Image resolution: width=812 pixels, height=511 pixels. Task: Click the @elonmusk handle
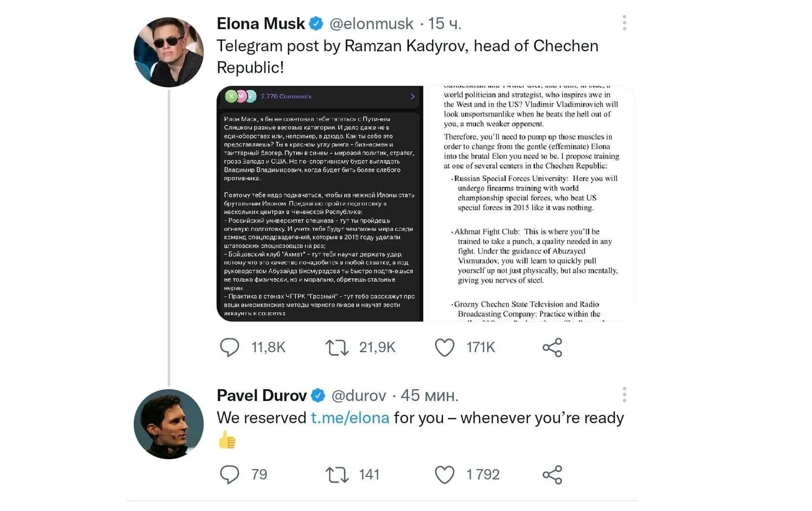point(371,24)
